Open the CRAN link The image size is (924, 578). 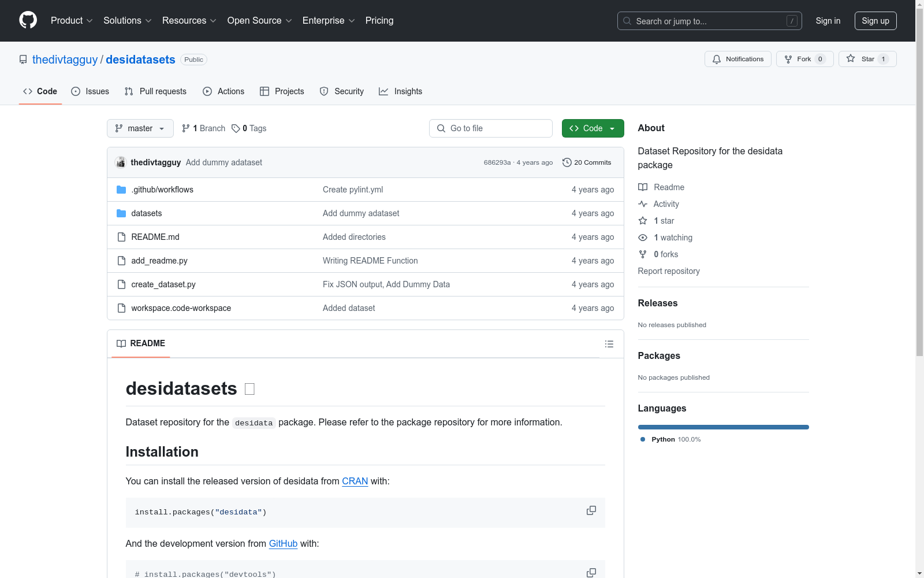pyautogui.click(x=355, y=481)
